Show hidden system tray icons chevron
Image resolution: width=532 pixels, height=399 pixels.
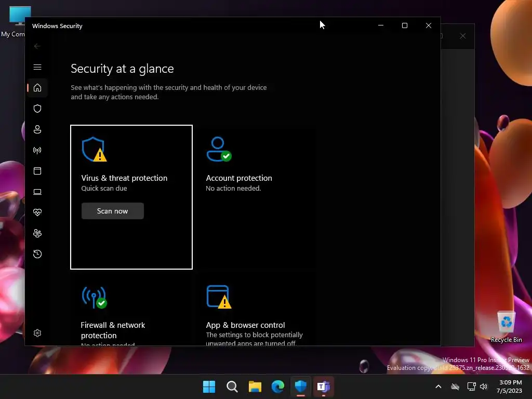pos(438,387)
